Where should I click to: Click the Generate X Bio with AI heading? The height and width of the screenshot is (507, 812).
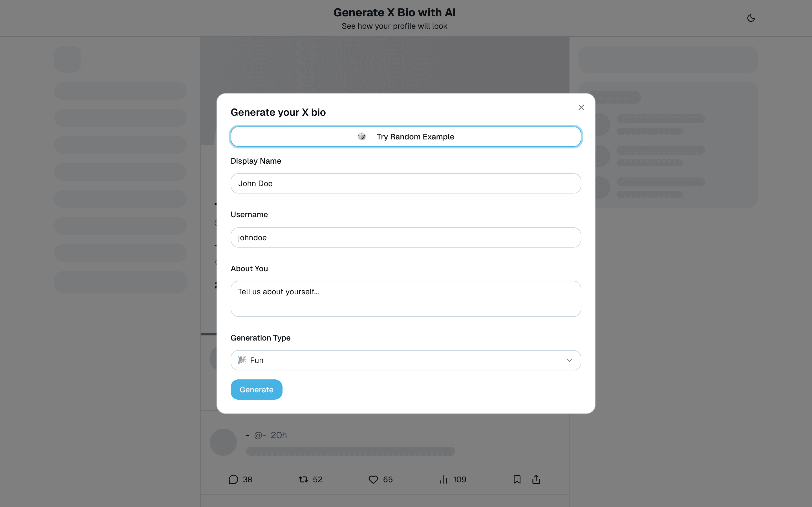(x=394, y=12)
